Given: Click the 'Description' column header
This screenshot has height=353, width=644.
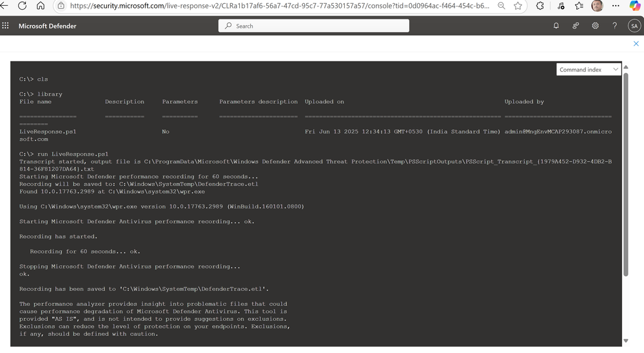Looking at the screenshot, I should [124, 101].
